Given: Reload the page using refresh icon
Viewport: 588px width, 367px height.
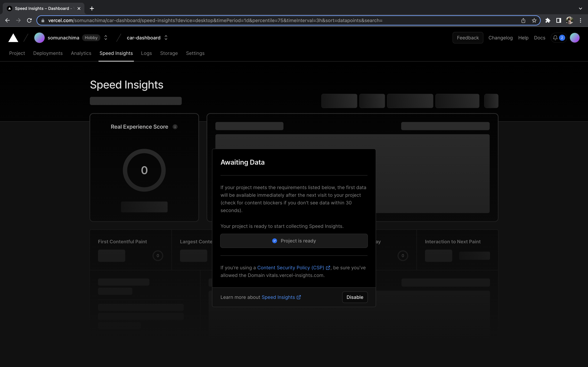Looking at the screenshot, I should (29, 20).
